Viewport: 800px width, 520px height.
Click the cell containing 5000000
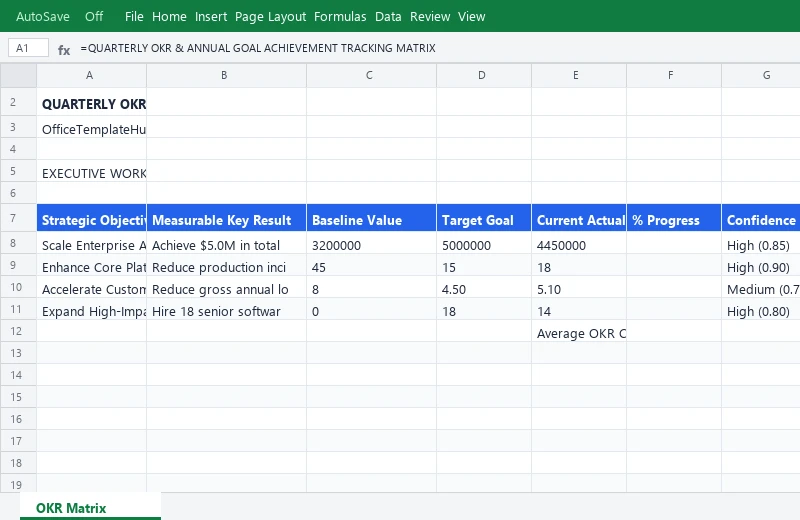pyautogui.click(x=484, y=243)
